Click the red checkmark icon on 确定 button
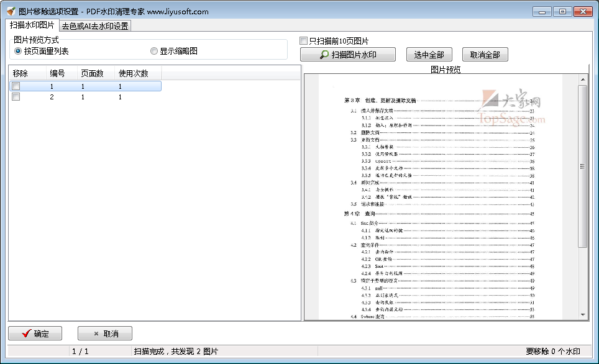 [26, 333]
